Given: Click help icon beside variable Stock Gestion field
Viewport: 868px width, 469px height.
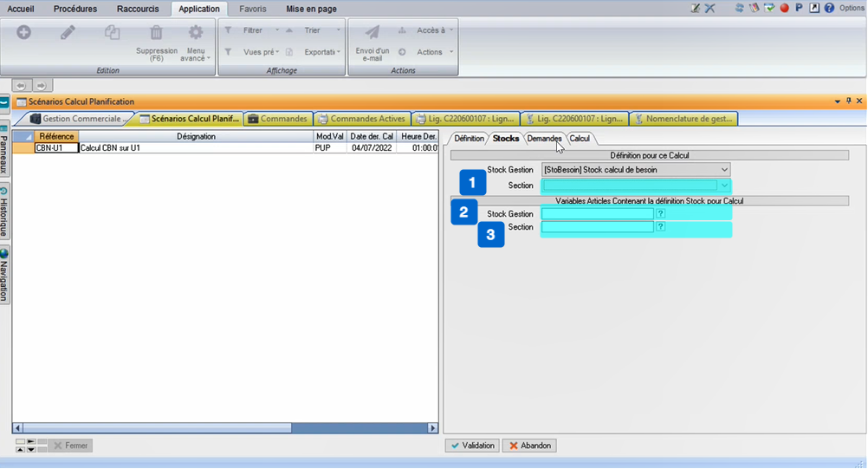Looking at the screenshot, I should click(660, 213).
